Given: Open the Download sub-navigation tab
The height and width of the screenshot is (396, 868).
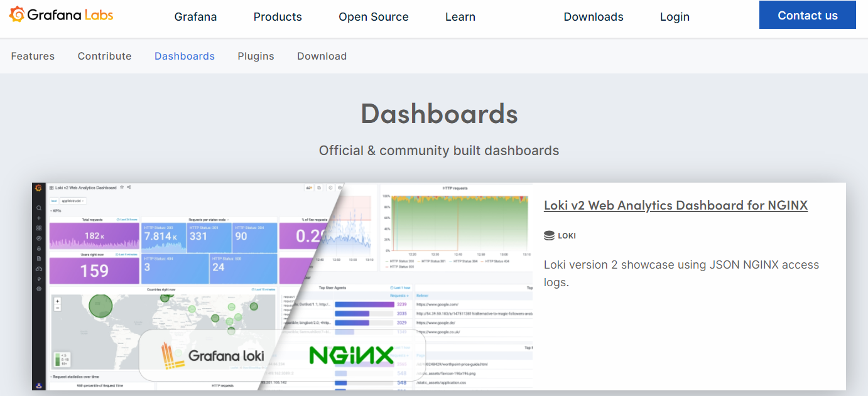Looking at the screenshot, I should (322, 56).
